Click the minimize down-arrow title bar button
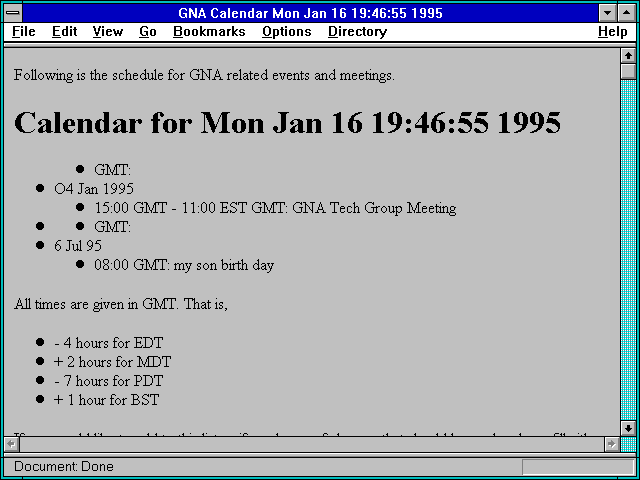Screen dimensions: 640x480 click(x=607, y=13)
